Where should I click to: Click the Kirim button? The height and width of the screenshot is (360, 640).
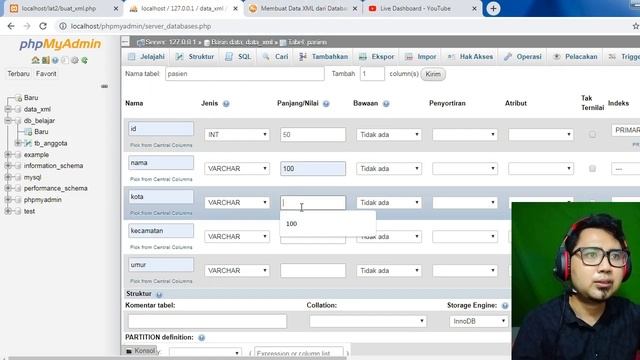[x=433, y=74]
